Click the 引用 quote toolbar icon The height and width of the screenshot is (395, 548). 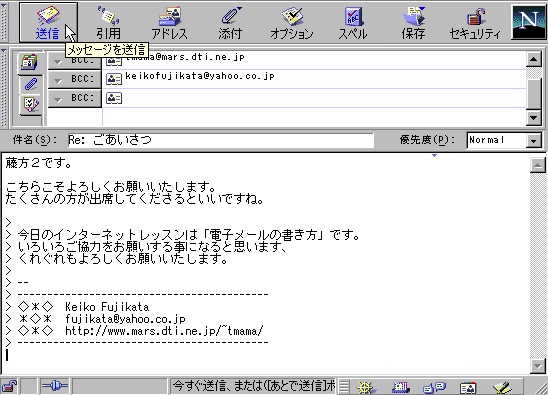pyautogui.click(x=109, y=22)
